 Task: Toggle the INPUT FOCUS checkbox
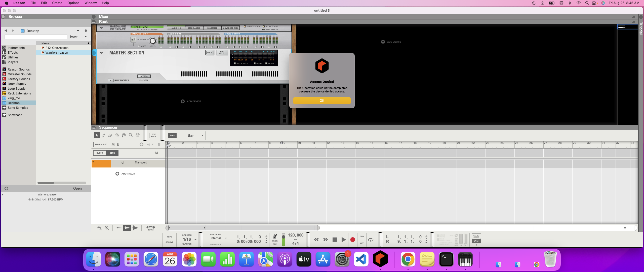(245, 26)
